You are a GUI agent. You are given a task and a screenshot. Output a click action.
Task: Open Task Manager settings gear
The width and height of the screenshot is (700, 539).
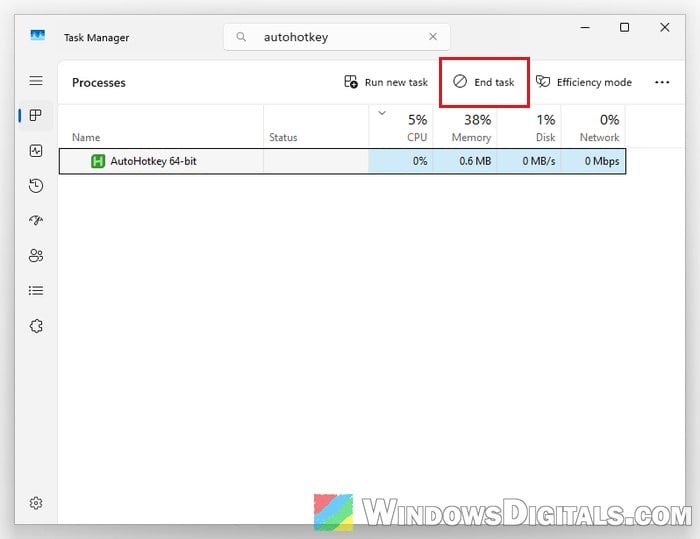36,503
